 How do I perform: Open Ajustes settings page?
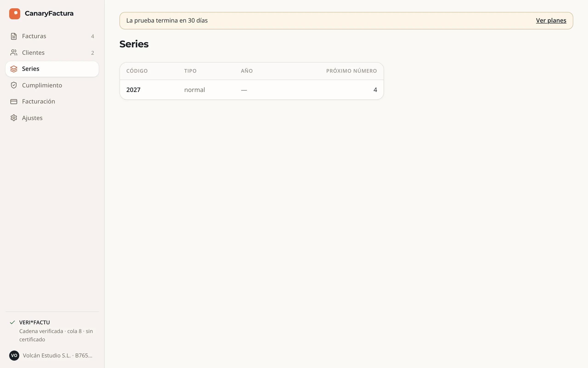click(x=52, y=118)
